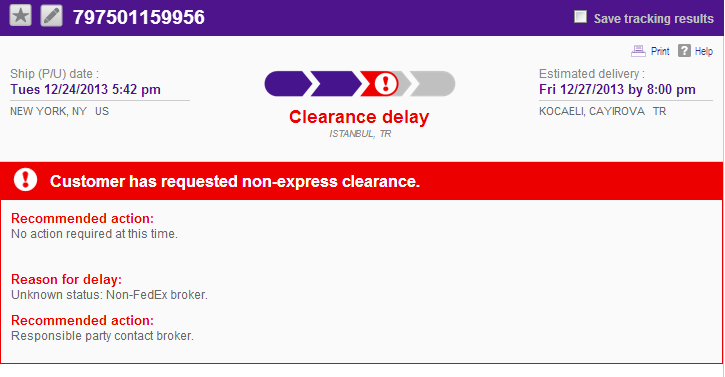Click the star favorite icon

[x=20, y=15]
